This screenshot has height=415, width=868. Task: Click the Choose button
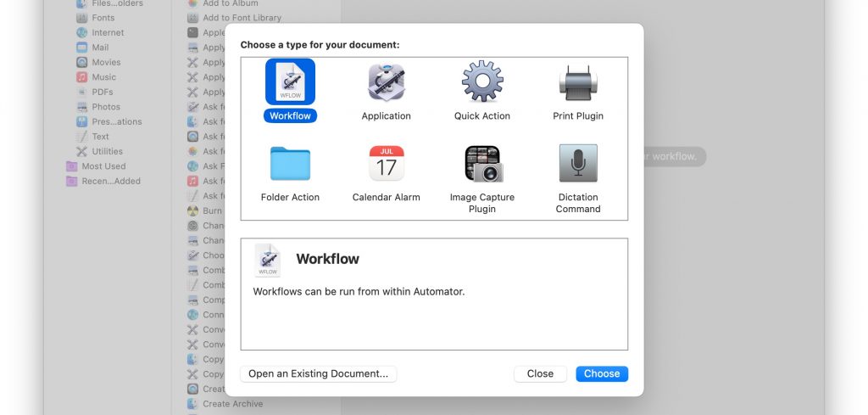[602, 373]
